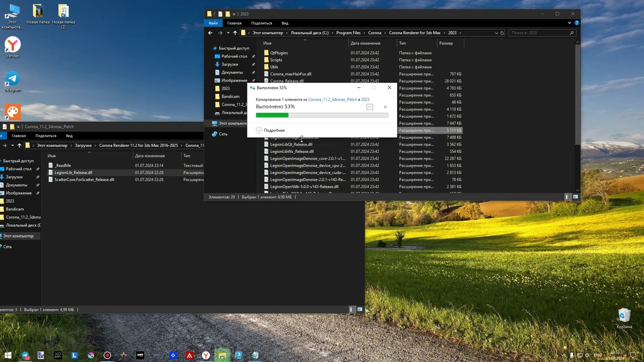
Task: Open File Explorer from the taskbar
Action: (x=222, y=355)
